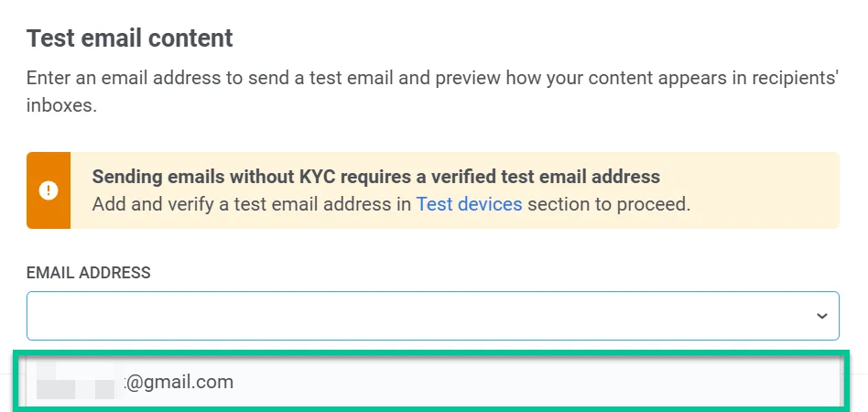Click the bold KYC warning title text

point(375,177)
